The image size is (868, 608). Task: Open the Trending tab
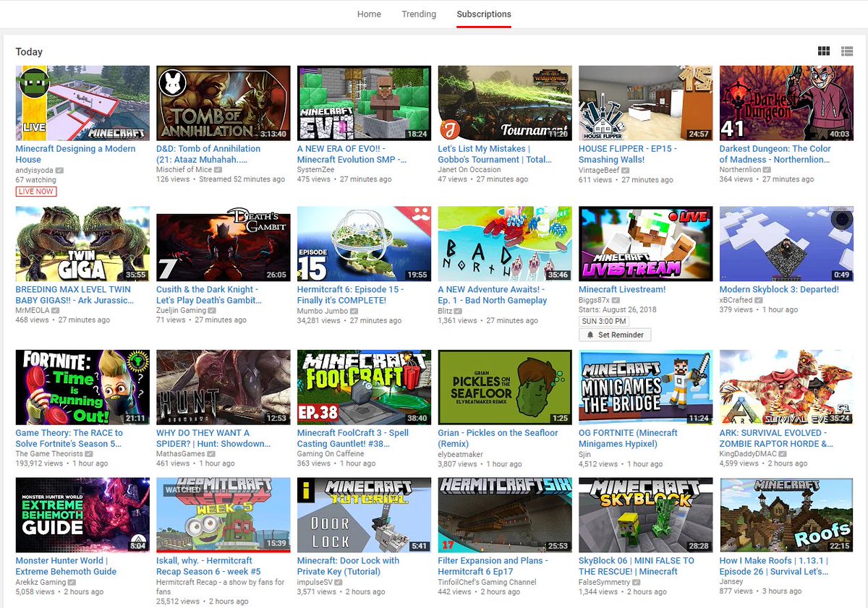(419, 14)
